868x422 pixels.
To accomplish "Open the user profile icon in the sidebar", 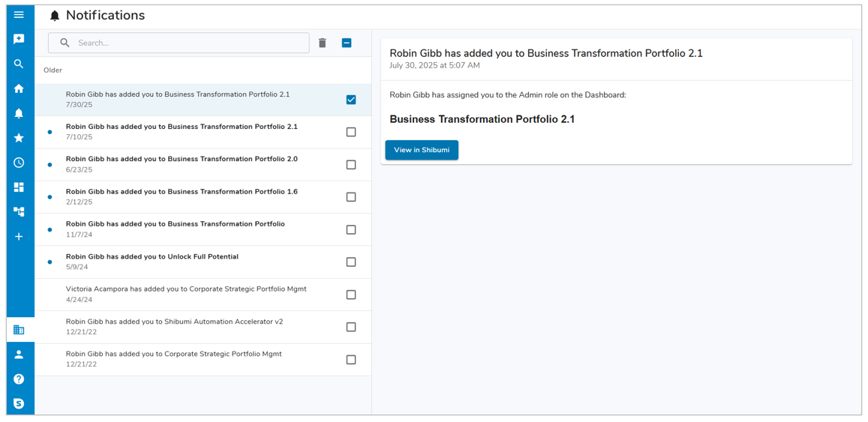I will coord(19,355).
